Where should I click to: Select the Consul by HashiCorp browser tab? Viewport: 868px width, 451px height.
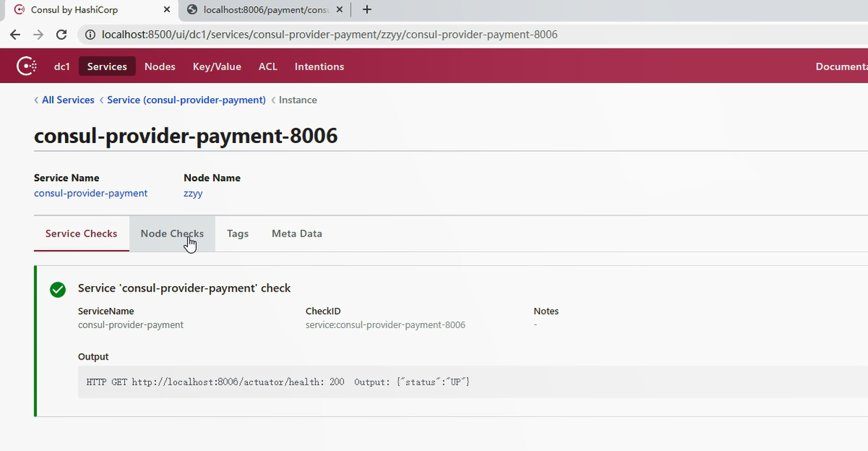coord(92,10)
